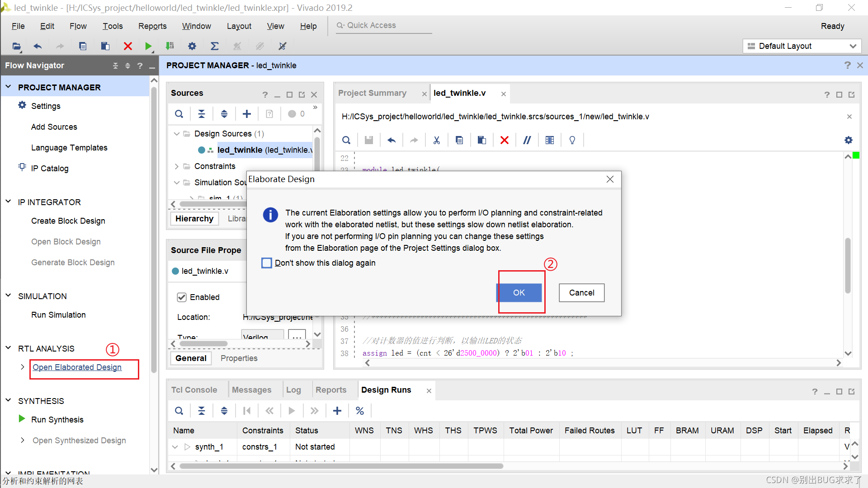Click the comment toggle slashes icon in editor
This screenshot has width=868, height=488.
click(527, 140)
